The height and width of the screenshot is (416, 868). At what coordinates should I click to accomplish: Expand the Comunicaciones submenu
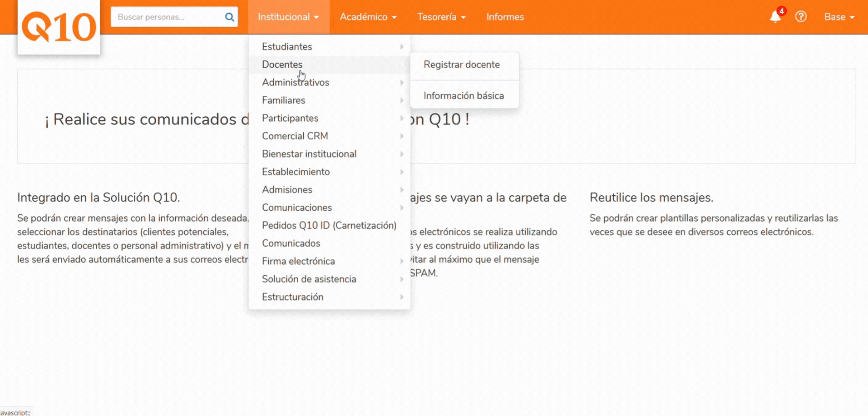tap(330, 208)
